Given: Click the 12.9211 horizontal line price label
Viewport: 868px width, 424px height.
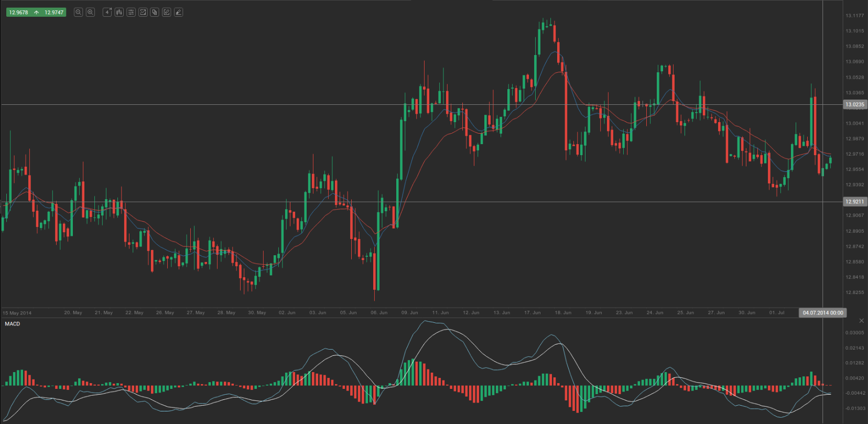Looking at the screenshot, I should pyautogui.click(x=854, y=202).
